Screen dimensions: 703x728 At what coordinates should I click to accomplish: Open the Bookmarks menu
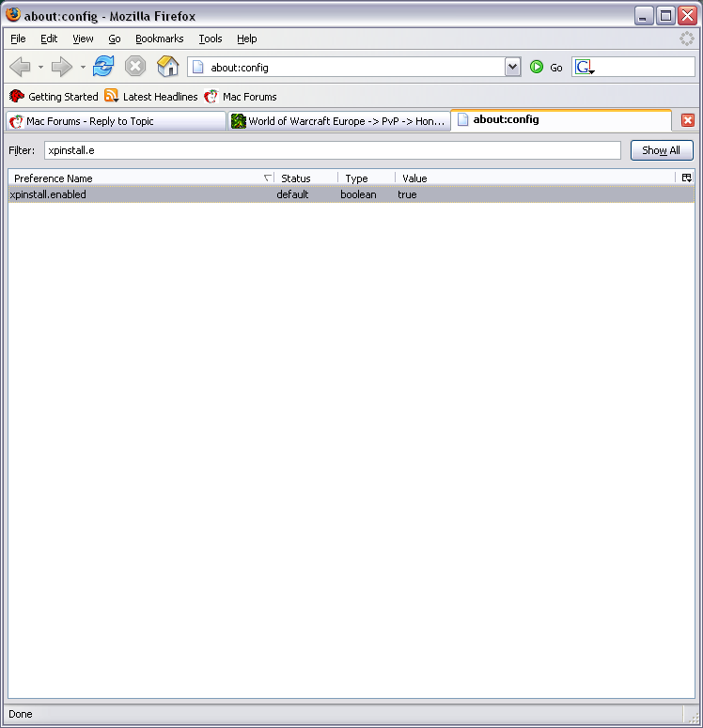pos(160,39)
